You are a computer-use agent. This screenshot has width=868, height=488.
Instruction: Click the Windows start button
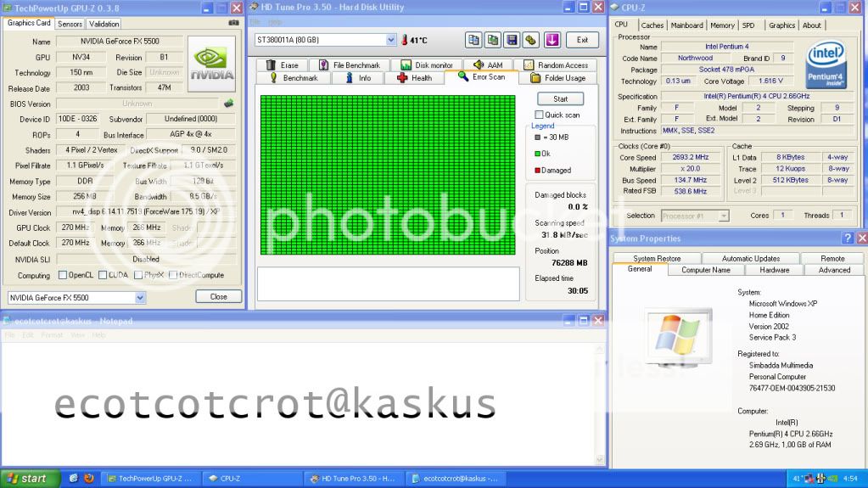(30, 479)
